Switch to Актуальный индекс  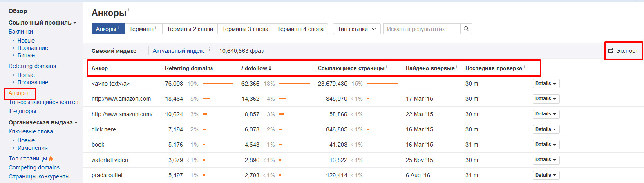[x=179, y=51]
